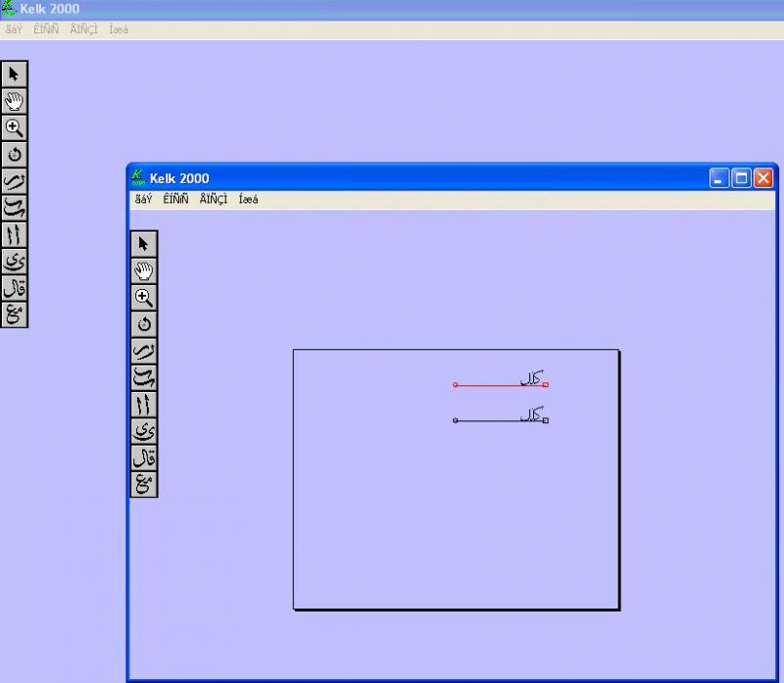Click the circle endpoint of the black line

click(x=455, y=420)
